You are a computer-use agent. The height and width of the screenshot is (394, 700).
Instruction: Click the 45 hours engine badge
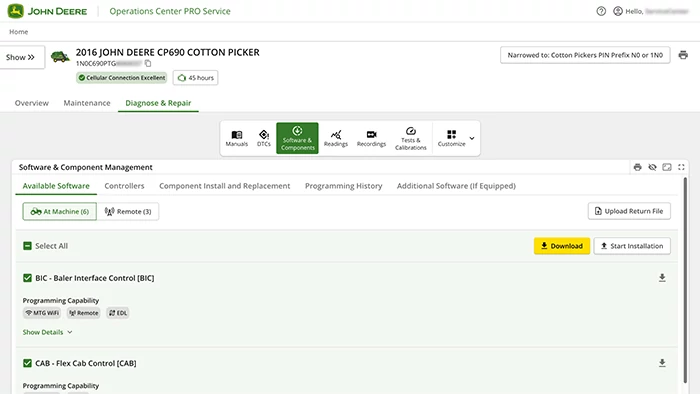coord(196,78)
